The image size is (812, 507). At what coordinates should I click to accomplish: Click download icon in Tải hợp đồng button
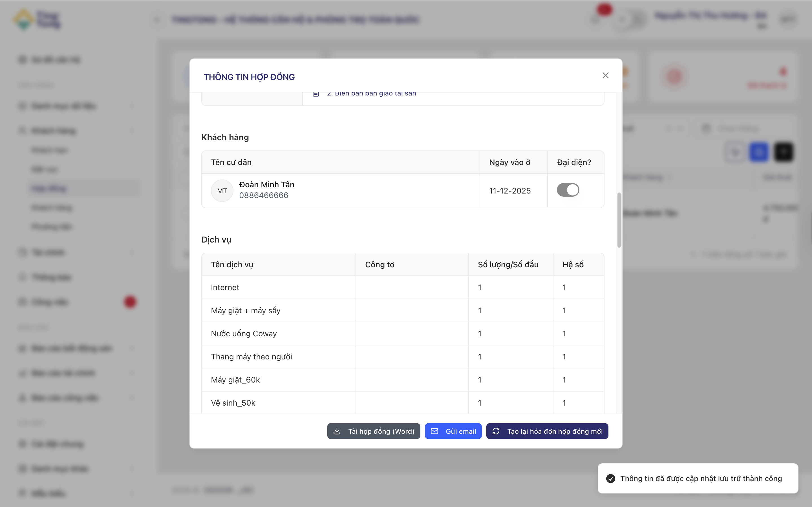[337, 431]
